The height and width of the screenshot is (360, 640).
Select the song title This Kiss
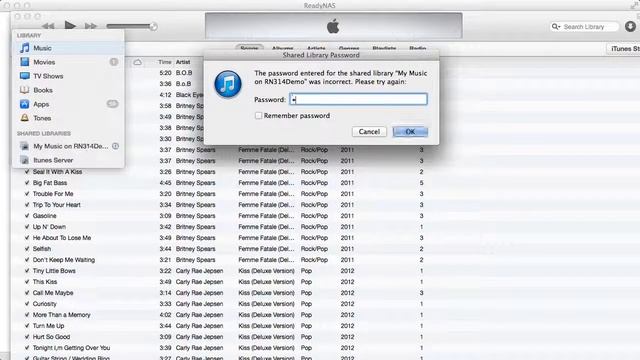(45, 282)
